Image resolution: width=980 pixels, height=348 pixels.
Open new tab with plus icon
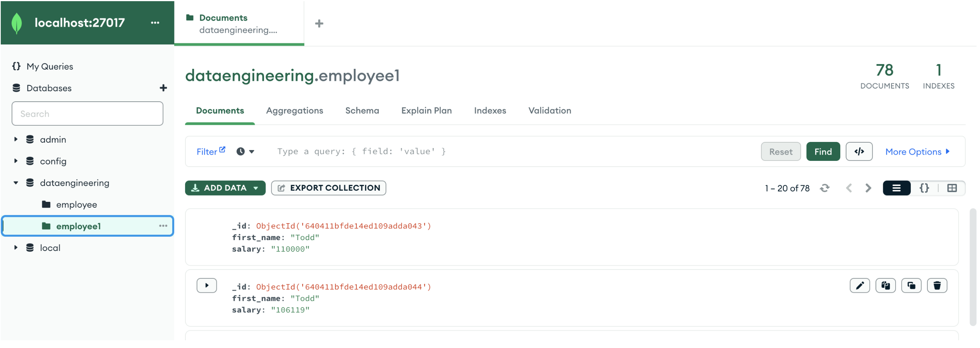click(319, 24)
